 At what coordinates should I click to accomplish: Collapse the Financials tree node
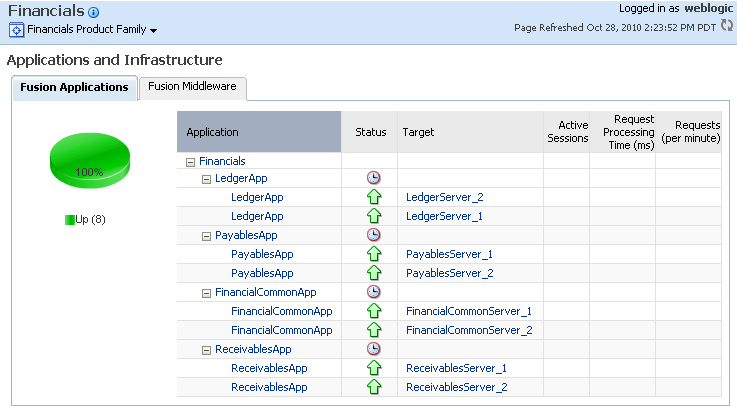tap(190, 162)
